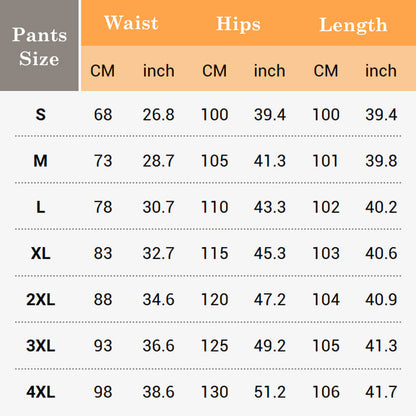Click the S size row label

point(41,115)
